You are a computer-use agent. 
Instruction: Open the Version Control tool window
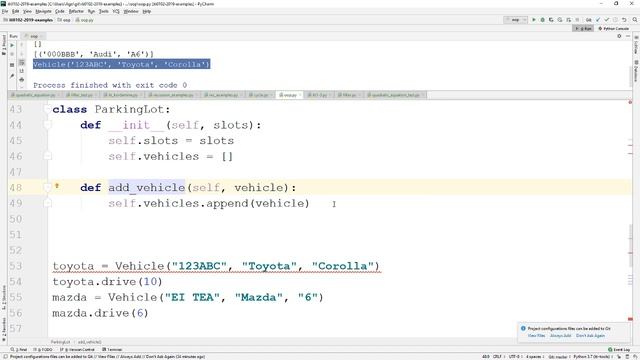click(77, 350)
